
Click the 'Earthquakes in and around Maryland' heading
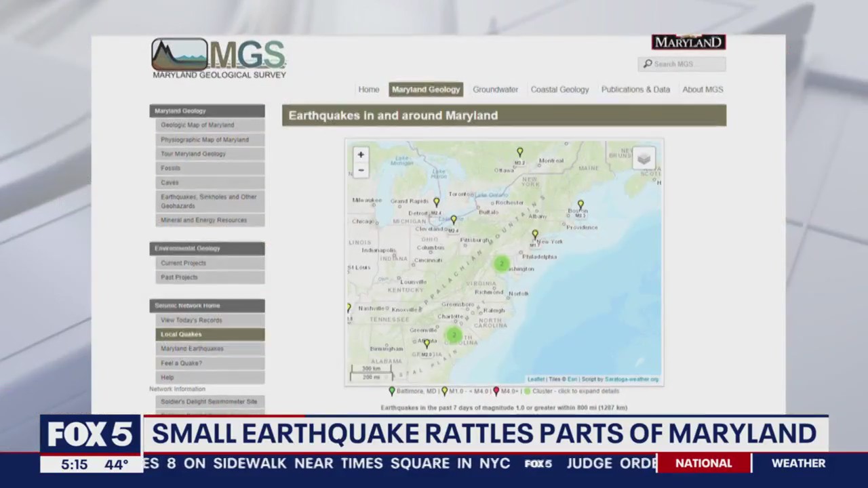[393, 115]
